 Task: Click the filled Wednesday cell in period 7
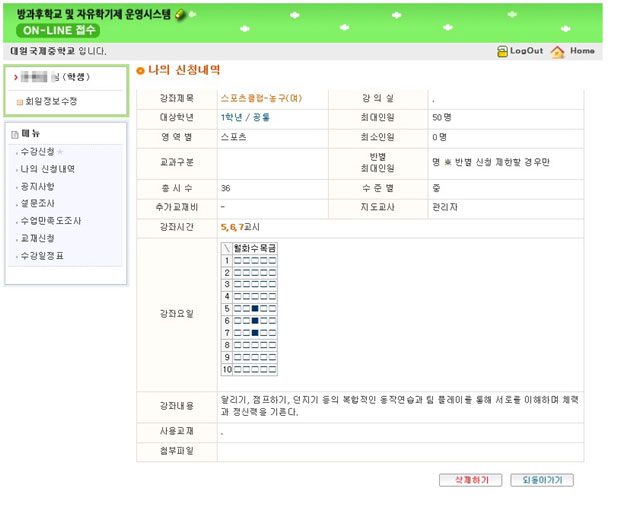pyautogui.click(x=255, y=332)
